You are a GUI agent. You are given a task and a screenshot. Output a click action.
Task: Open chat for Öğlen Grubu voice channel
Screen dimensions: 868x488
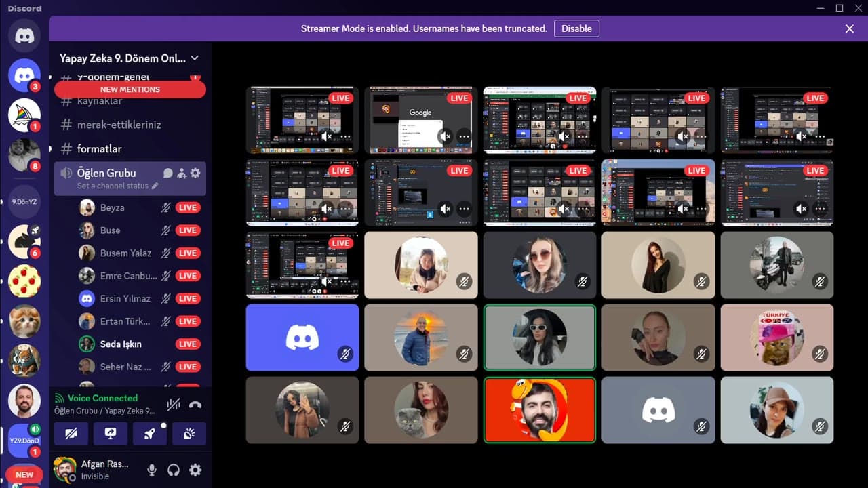(x=168, y=173)
